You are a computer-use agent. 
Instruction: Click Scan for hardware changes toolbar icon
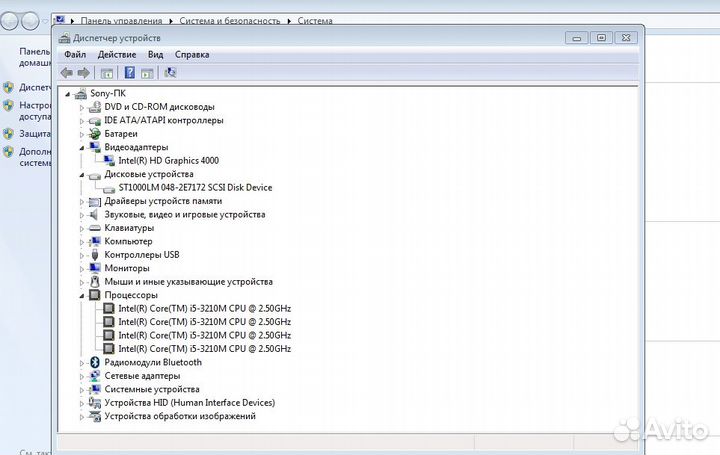tap(171, 73)
